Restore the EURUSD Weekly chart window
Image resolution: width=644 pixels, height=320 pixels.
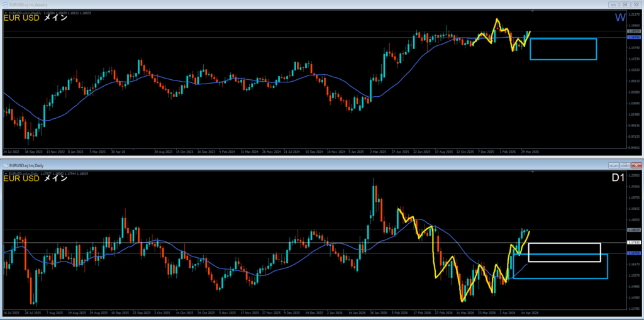(625, 4)
